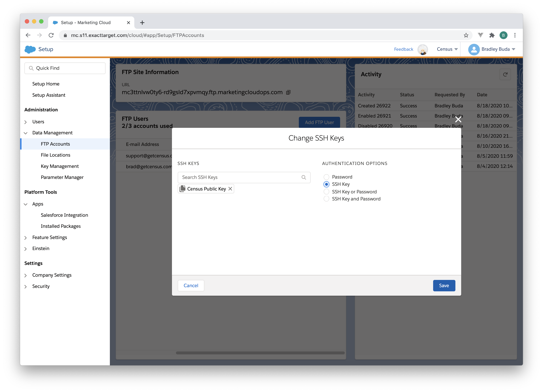Click the search magnifier in SSH Keys field
Image resolution: width=543 pixels, height=392 pixels.
pyautogui.click(x=304, y=177)
